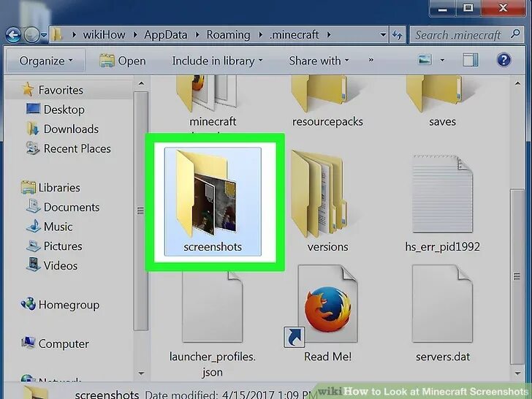This screenshot has width=532, height=399.
Task: Click the 'servers.dat' file name label
Action: 443,357
